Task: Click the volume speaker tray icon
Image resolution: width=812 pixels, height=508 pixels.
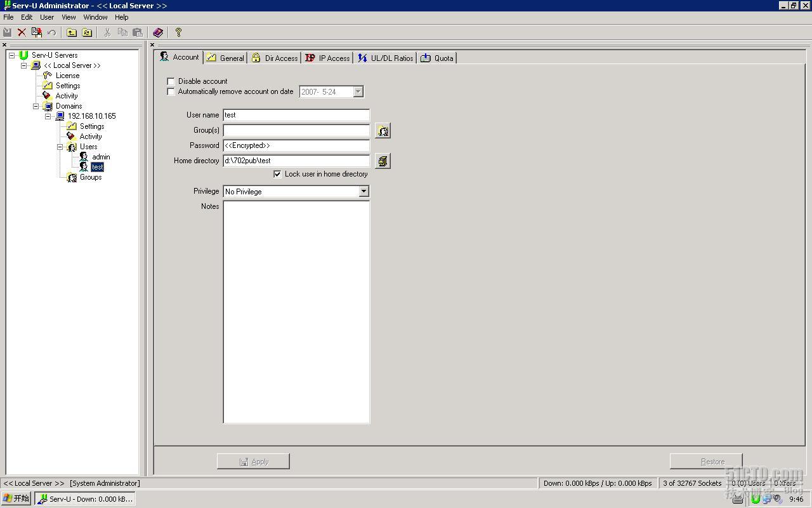Action: point(777,499)
